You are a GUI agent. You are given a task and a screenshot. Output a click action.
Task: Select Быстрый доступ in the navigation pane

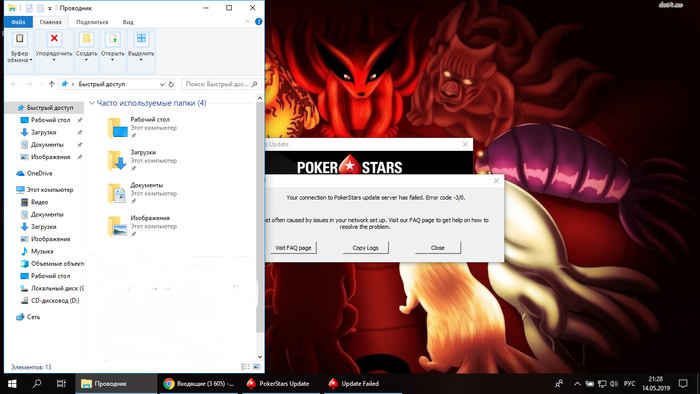pyautogui.click(x=45, y=108)
